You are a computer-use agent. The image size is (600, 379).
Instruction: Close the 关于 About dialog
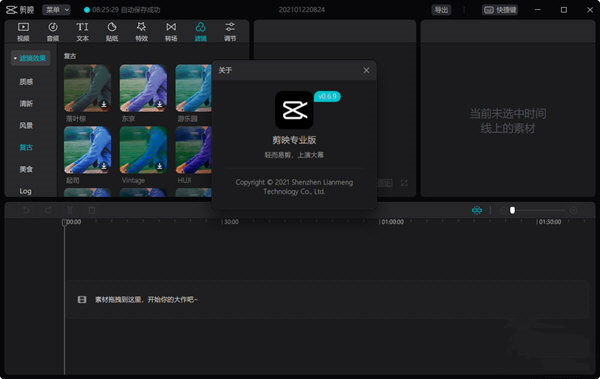[x=366, y=70]
